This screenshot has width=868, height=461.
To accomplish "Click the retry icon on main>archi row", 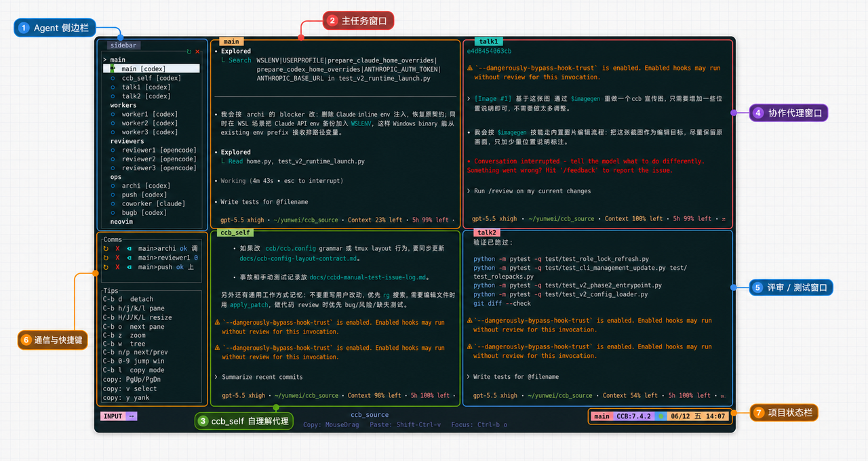I will tap(106, 249).
